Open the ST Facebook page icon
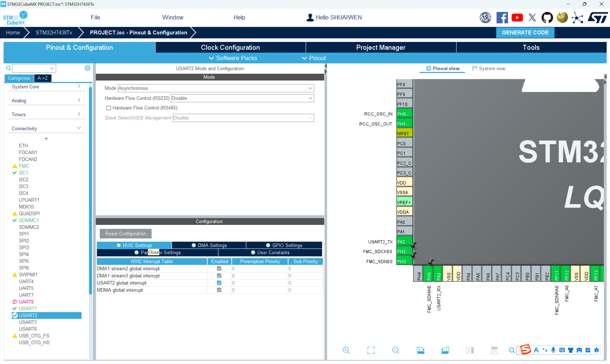 pyautogui.click(x=502, y=18)
